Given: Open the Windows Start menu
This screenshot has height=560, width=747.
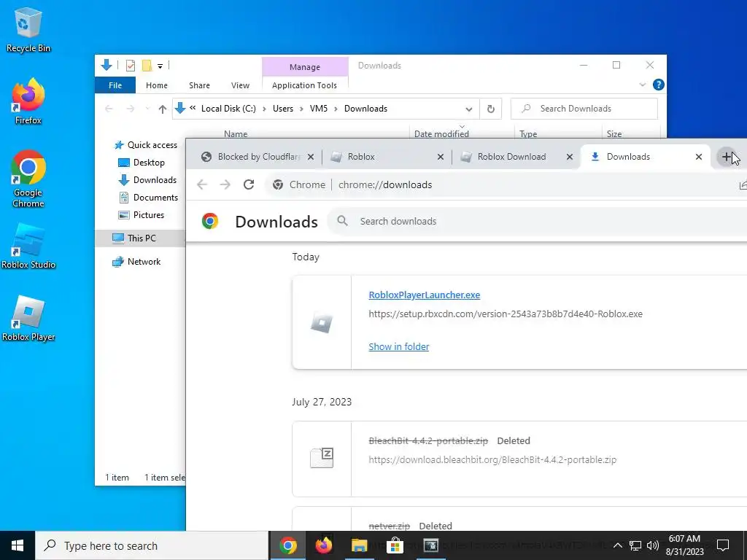Looking at the screenshot, I should coord(18,545).
